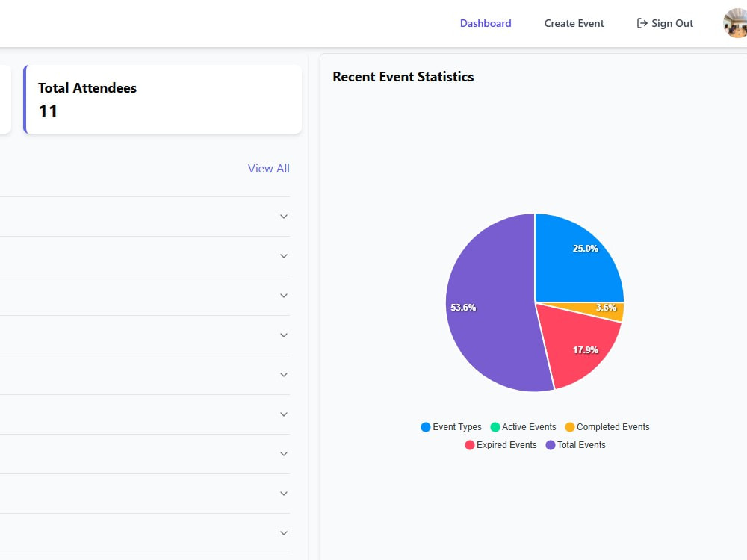This screenshot has height=560, width=747.
Task: Click the Recent Event Statistics heading
Action: tap(403, 77)
